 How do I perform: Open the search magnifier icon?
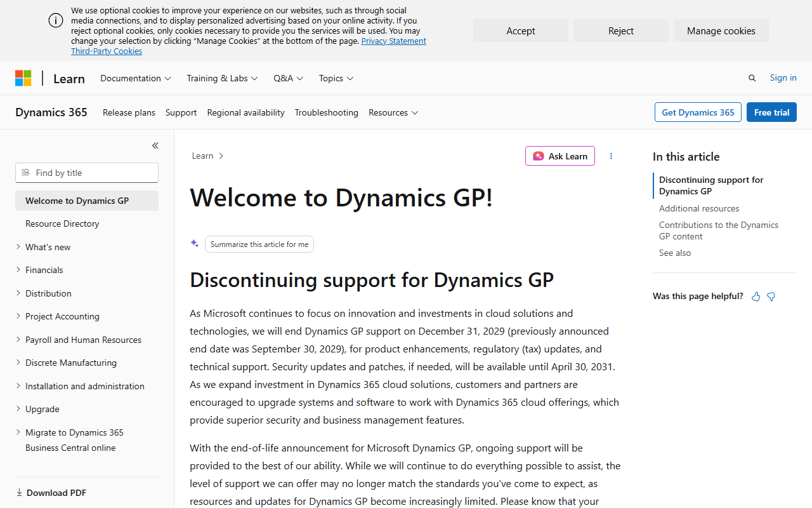[x=752, y=78]
